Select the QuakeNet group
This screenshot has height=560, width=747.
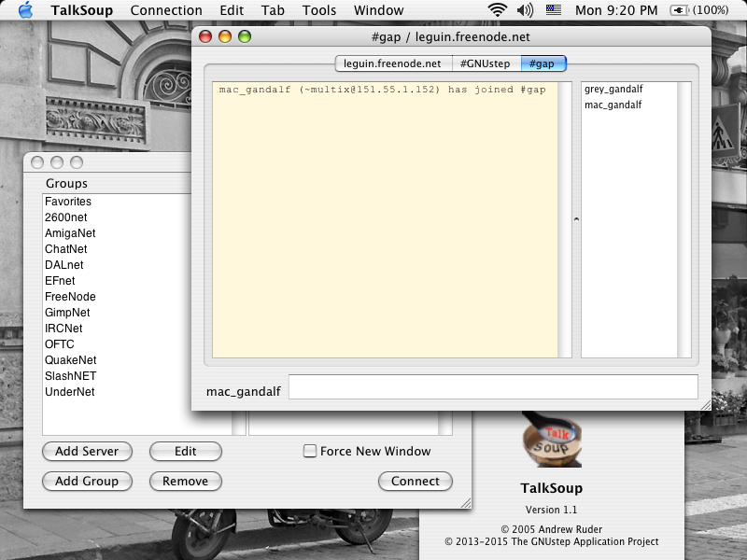[x=116, y=360]
